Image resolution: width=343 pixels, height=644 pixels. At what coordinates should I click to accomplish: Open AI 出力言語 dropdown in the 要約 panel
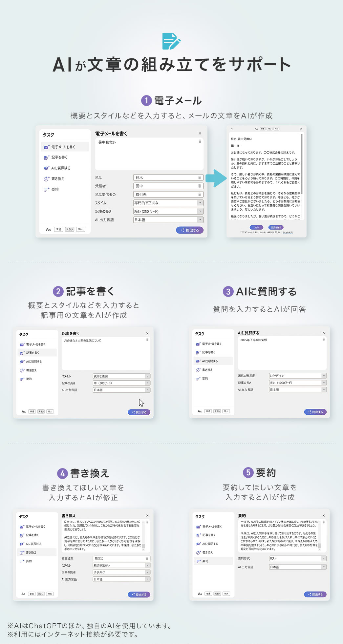[x=298, y=567]
